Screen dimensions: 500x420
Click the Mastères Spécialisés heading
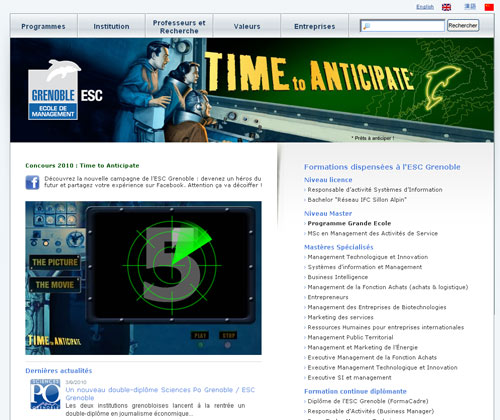click(339, 247)
